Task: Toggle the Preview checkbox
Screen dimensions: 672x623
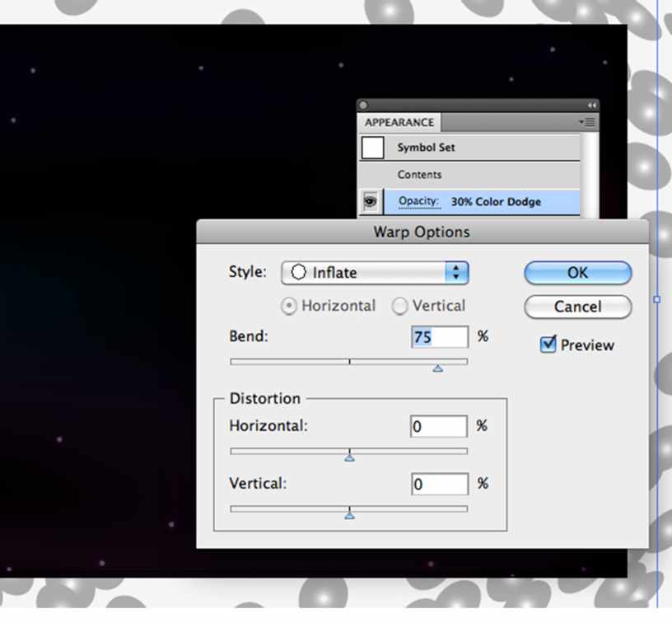Action: [548, 344]
